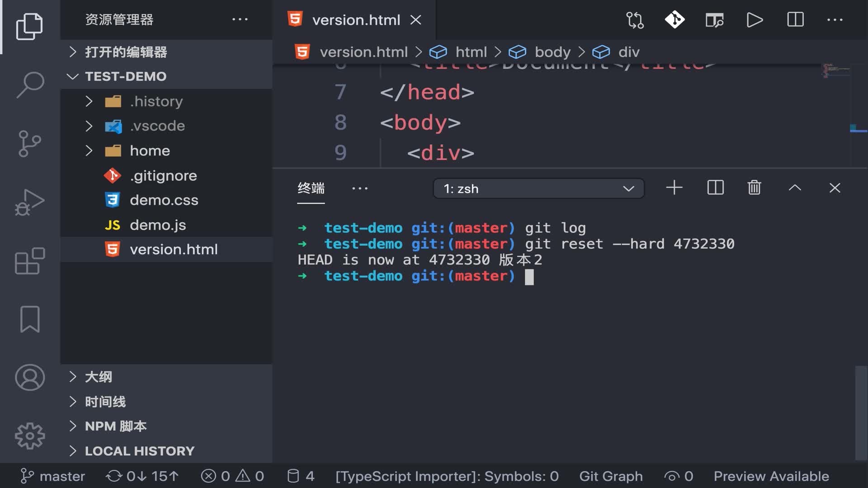Select the 终端 panel tab
Screen dimensions: 868x488
pyautogui.click(x=311, y=188)
